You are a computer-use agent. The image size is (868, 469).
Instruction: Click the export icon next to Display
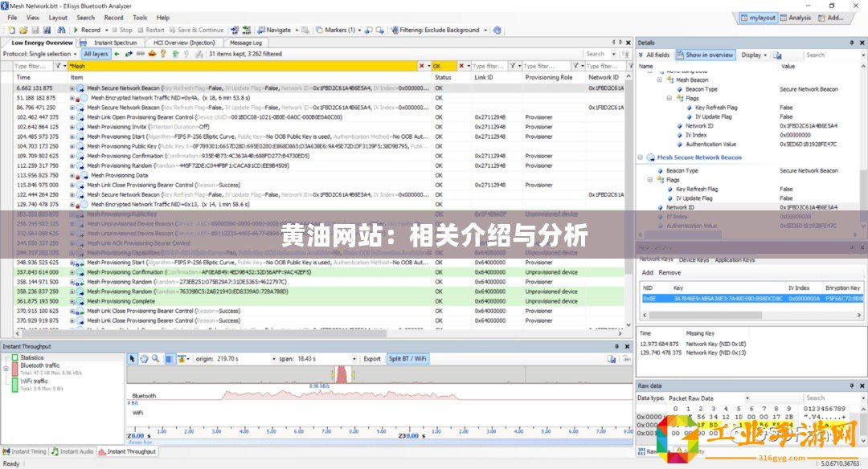[x=777, y=55]
